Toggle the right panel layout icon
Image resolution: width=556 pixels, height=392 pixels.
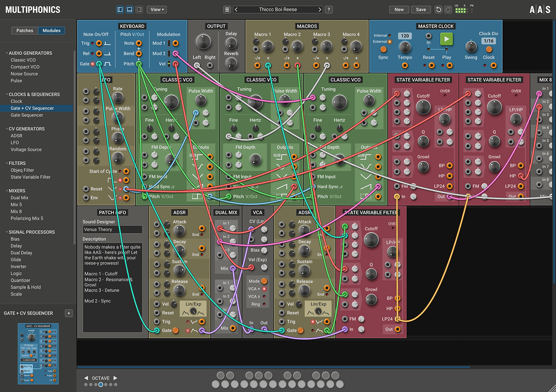139,9
